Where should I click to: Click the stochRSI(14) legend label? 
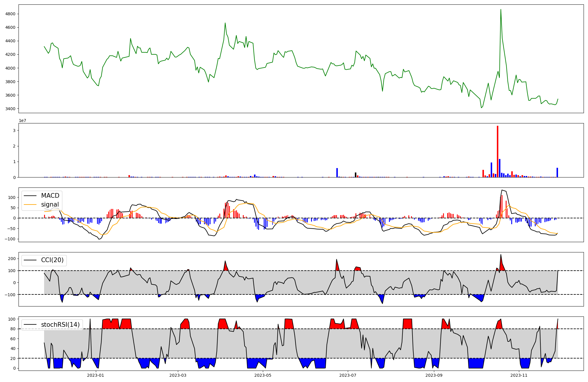click(x=60, y=324)
